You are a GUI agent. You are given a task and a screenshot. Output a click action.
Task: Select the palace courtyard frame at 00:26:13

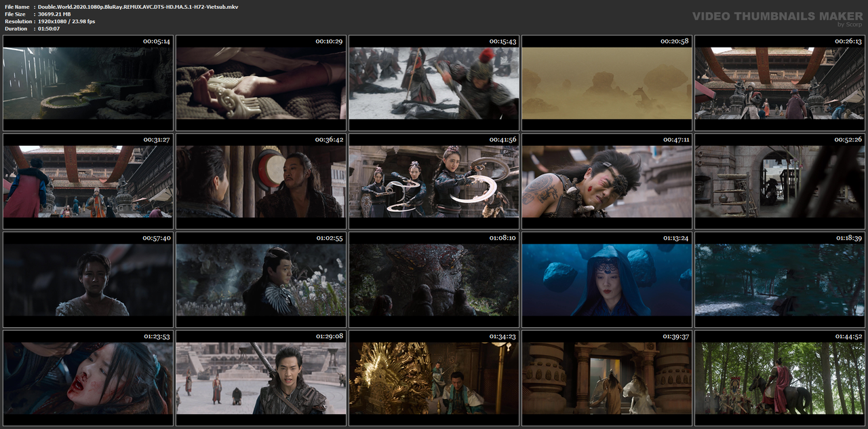(x=780, y=83)
